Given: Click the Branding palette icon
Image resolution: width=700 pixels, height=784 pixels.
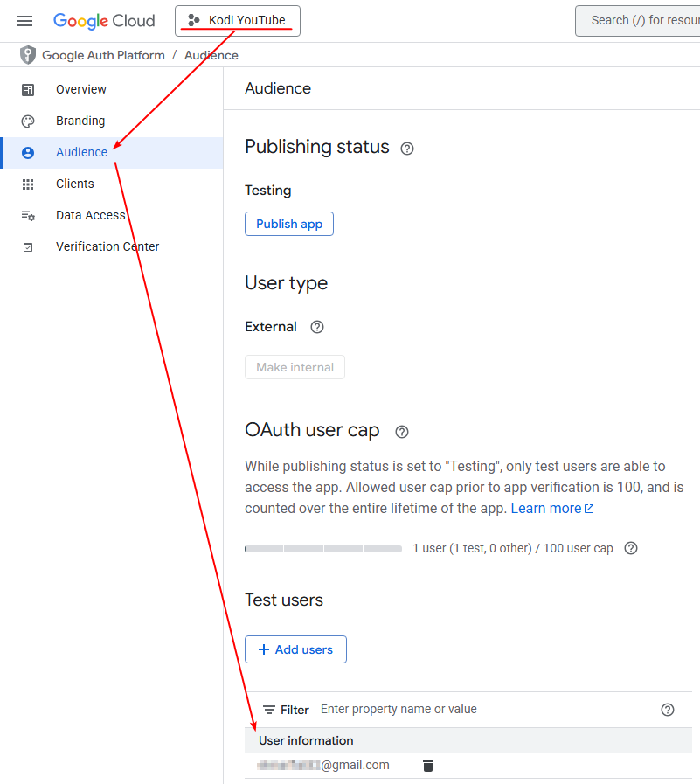Looking at the screenshot, I should pos(28,121).
